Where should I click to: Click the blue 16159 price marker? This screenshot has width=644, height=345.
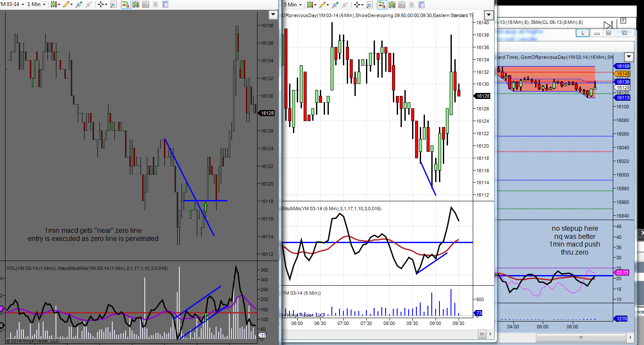(621, 67)
